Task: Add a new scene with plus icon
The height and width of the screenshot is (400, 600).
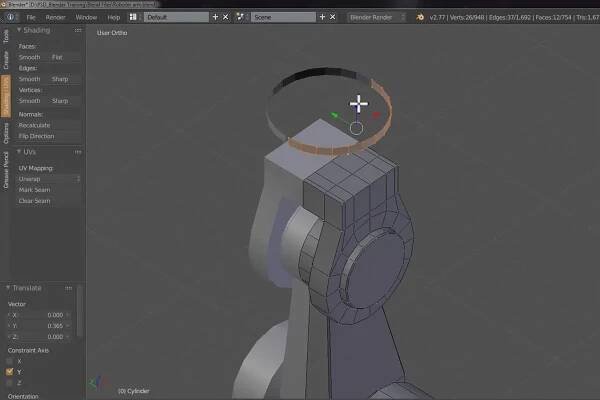Action: coord(324,17)
